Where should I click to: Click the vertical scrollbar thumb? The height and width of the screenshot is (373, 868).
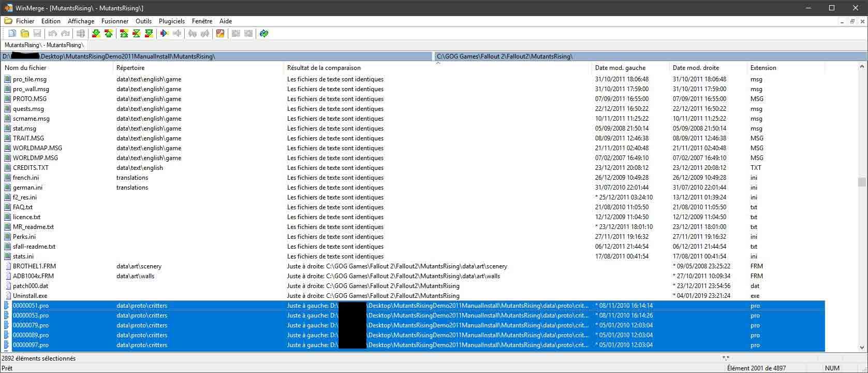tap(862, 182)
